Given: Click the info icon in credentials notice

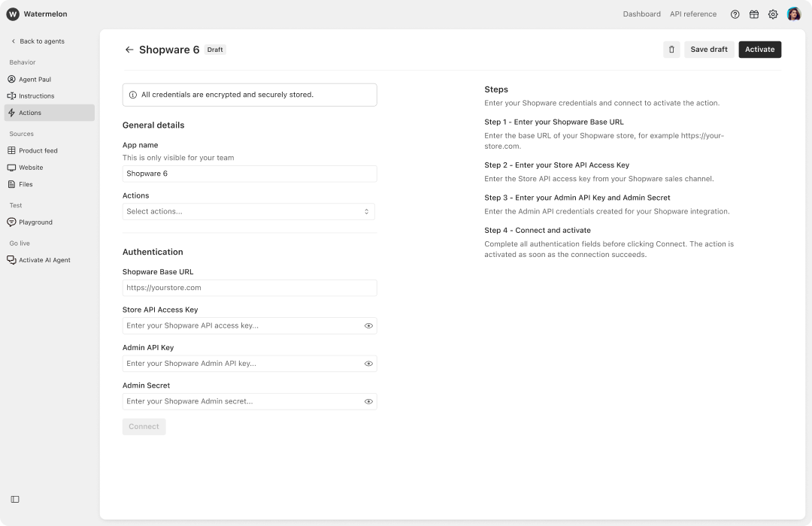Looking at the screenshot, I should pyautogui.click(x=132, y=95).
